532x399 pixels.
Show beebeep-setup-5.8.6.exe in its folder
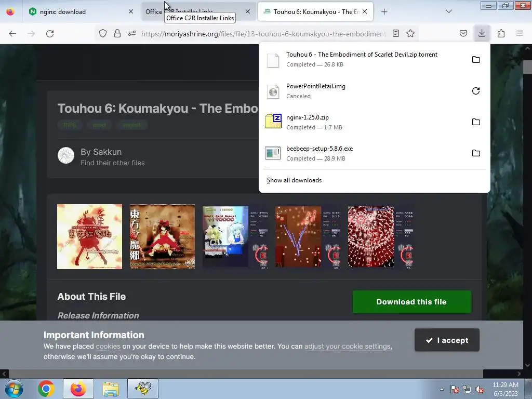click(x=476, y=153)
